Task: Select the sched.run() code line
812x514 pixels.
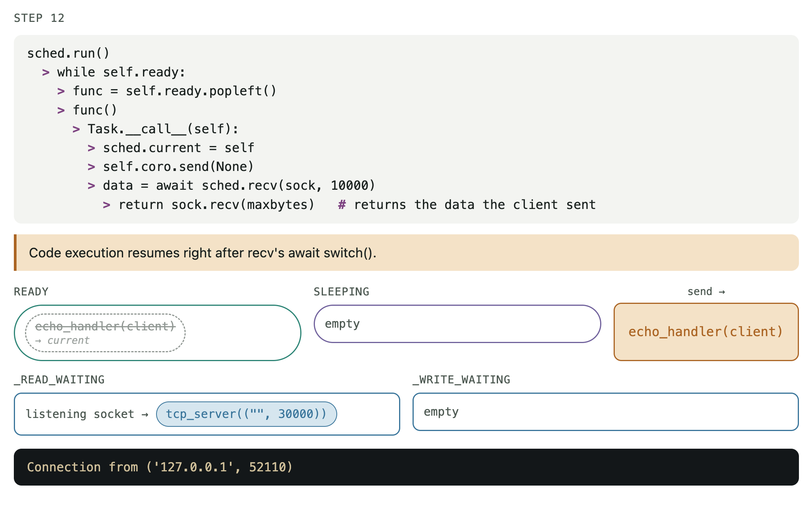Action: click(x=68, y=53)
